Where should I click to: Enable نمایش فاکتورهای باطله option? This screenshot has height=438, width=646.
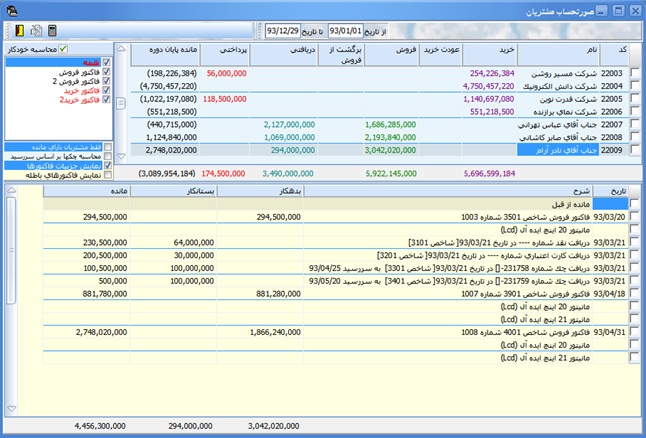(107, 175)
